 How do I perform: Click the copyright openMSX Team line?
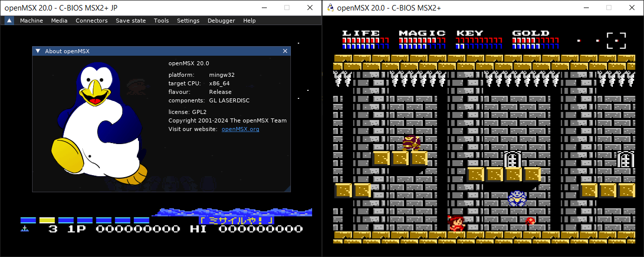(x=228, y=120)
